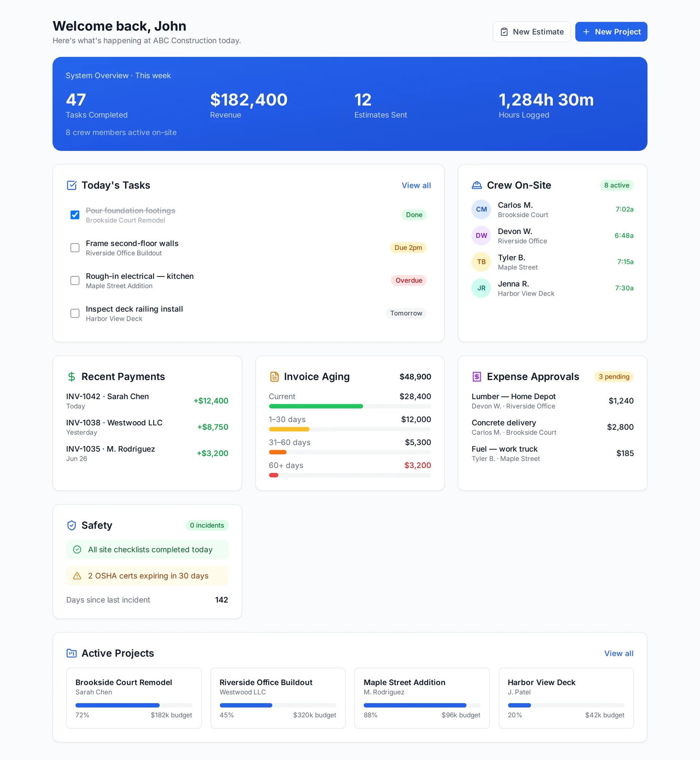Open the Riverside Office Buildout project card
The image size is (700, 760).
pos(278,698)
